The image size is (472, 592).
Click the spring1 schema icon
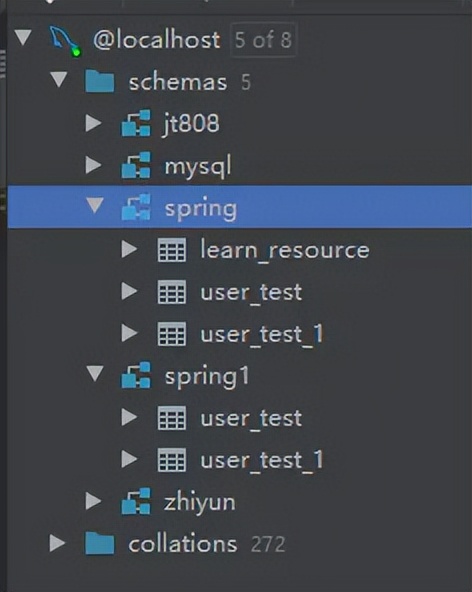[136, 375]
